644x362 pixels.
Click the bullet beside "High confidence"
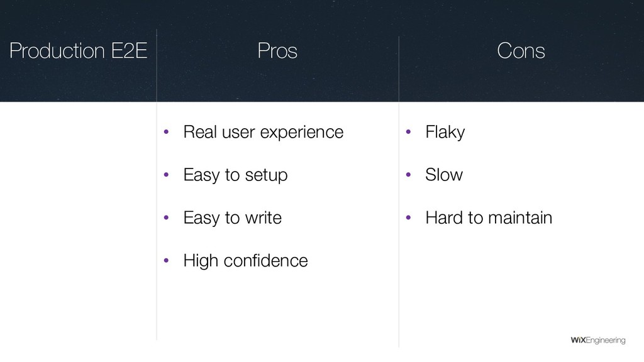[x=166, y=260]
